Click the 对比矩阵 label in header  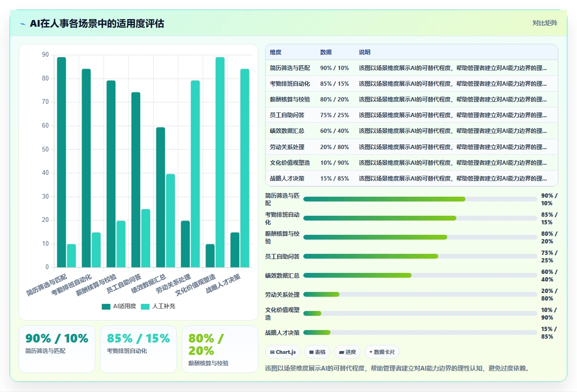(545, 23)
